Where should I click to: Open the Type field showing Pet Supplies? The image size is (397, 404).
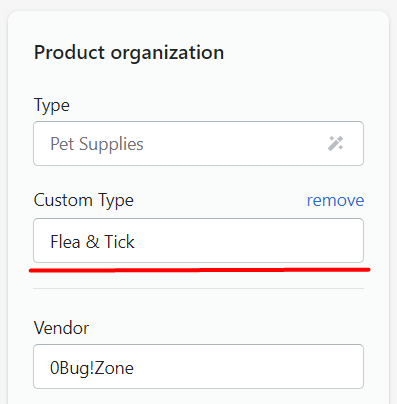tap(198, 143)
